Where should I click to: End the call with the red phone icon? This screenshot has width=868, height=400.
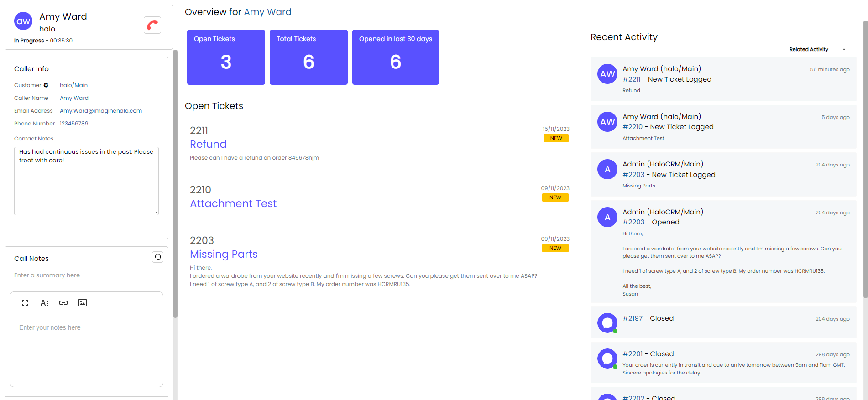pos(152,25)
